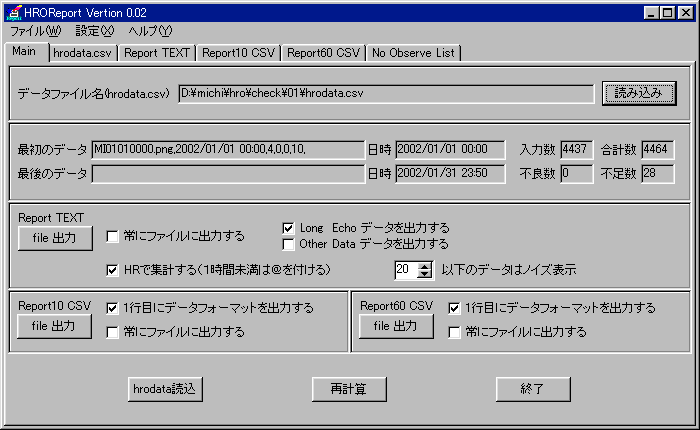Click Report60 CSV file 出力 button

pyautogui.click(x=396, y=326)
